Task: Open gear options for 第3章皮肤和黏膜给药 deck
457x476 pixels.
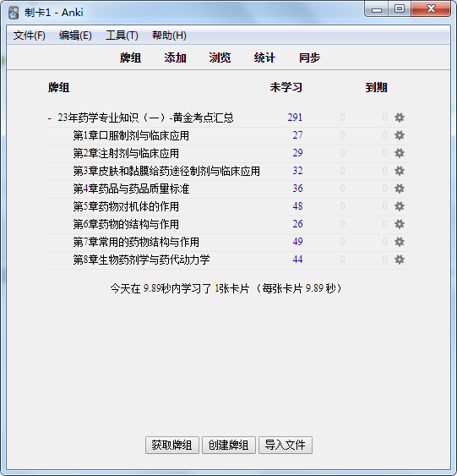Action: 400,171
